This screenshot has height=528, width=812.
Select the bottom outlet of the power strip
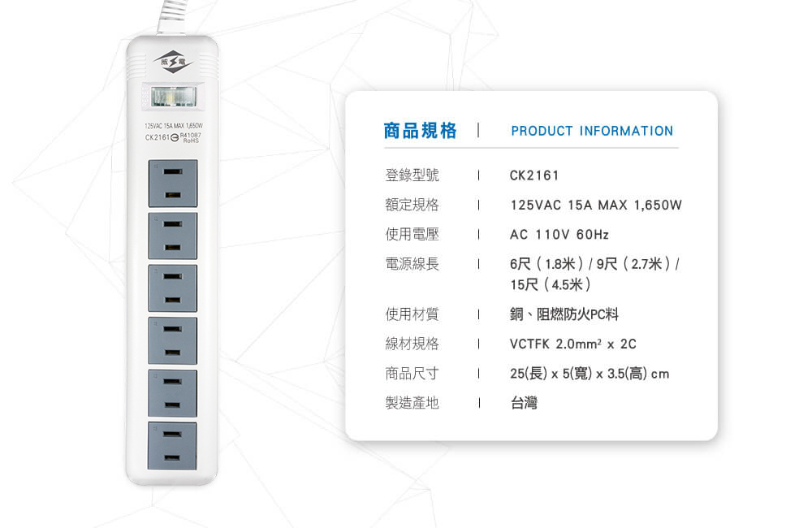(172, 445)
